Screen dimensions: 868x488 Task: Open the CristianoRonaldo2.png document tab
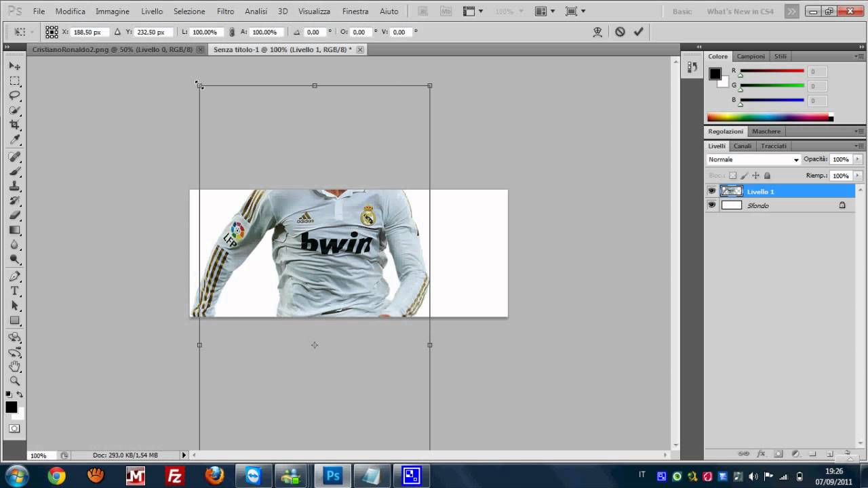(x=112, y=49)
